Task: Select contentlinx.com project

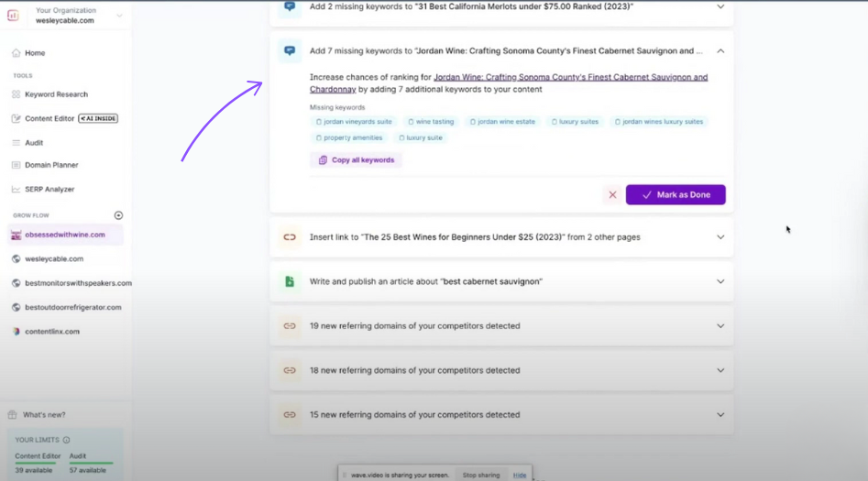Action: (52, 332)
